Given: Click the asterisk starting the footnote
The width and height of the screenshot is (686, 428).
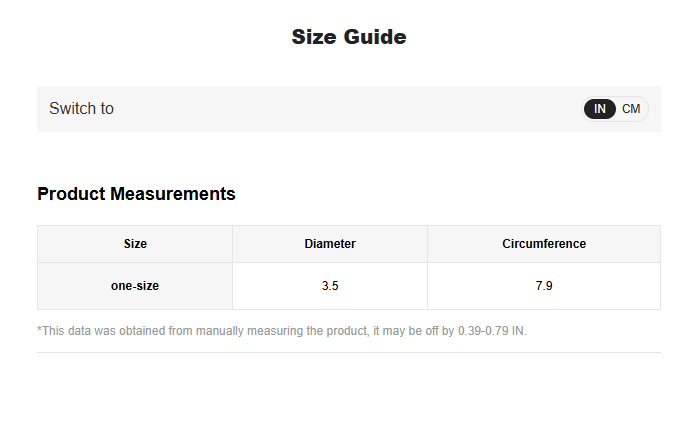Looking at the screenshot, I should (x=40, y=330).
